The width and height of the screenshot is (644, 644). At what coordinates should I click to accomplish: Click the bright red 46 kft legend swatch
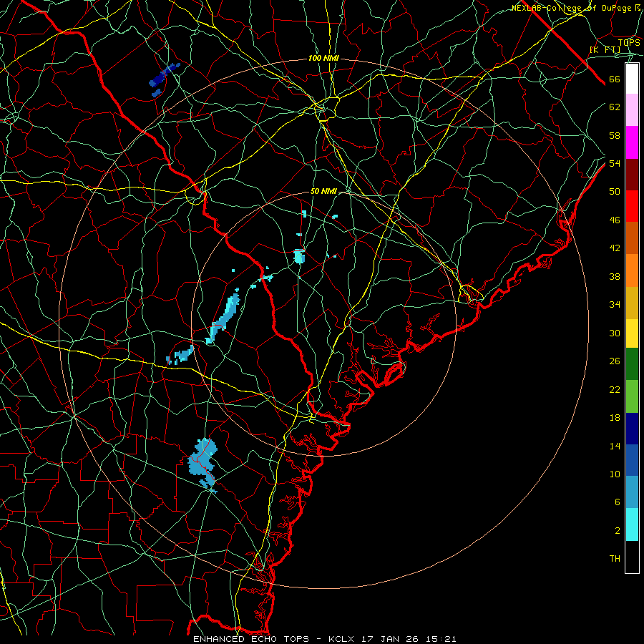coord(632,206)
